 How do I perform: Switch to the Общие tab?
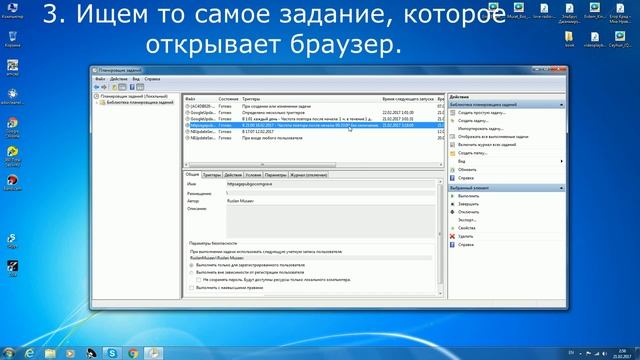point(192,174)
